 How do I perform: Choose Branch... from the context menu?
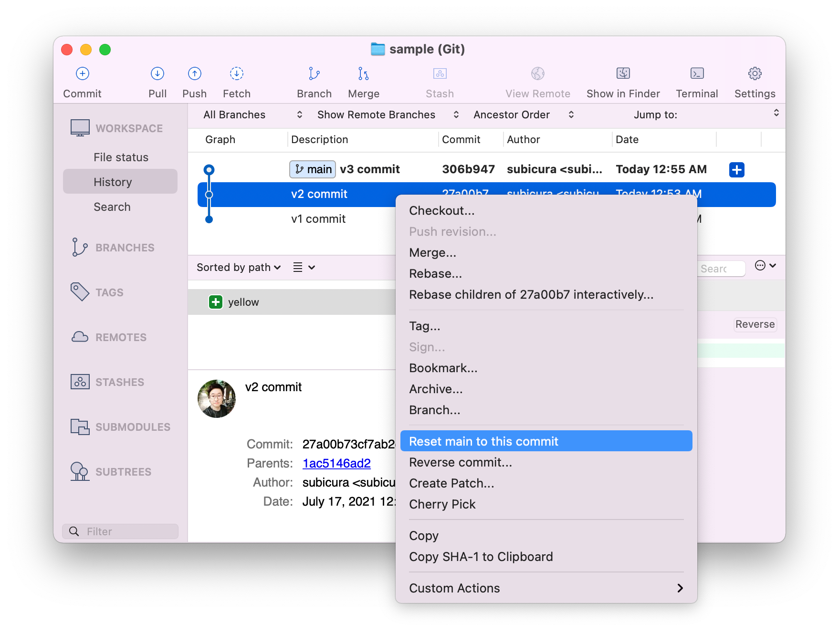tap(546, 410)
